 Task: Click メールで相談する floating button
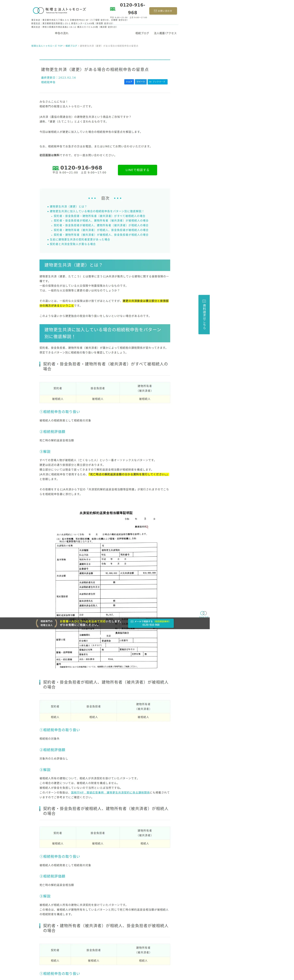coord(151,623)
